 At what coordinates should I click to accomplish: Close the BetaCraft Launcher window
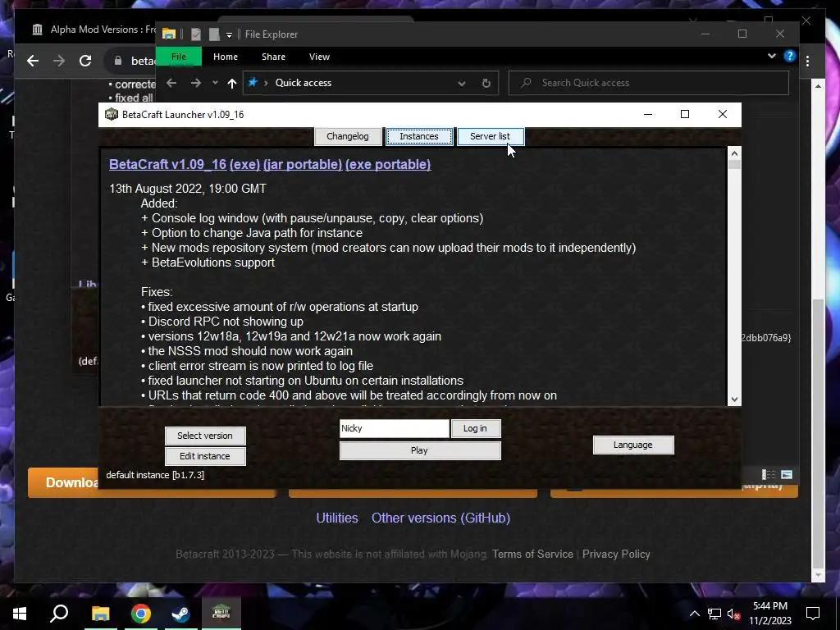pyautogui.click(x=723, y=114)
